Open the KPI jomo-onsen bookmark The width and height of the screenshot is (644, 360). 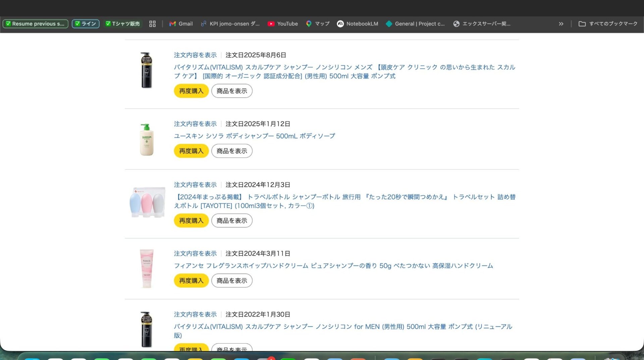point(230,24)
